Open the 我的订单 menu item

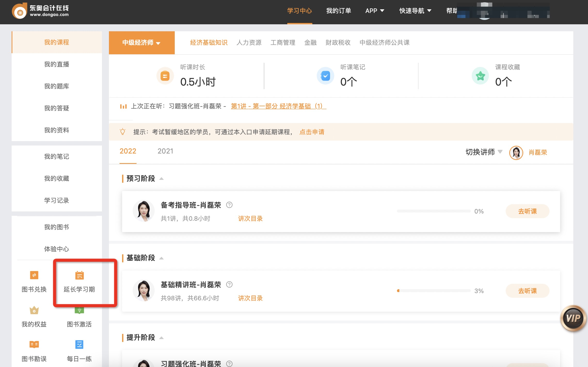pyautogui.click(x=339, y=11)
